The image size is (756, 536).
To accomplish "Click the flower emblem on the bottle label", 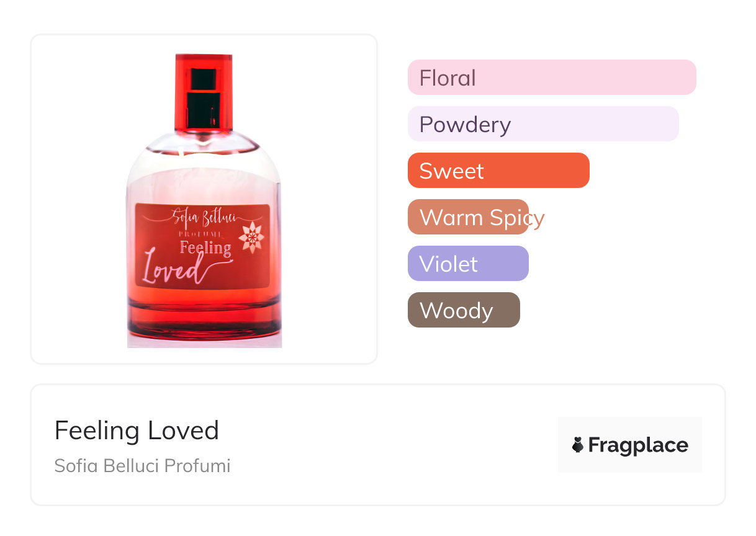I will pyautogui.click(x=251, y=238).
